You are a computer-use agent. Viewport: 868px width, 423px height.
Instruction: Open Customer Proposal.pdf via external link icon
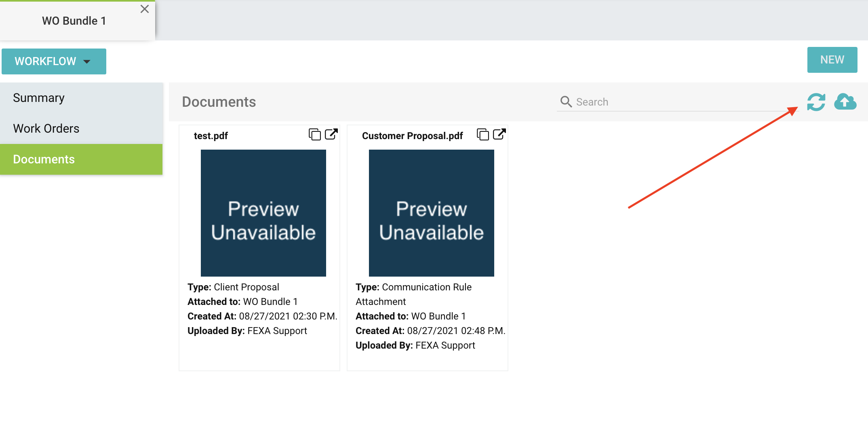pos(499,134)
